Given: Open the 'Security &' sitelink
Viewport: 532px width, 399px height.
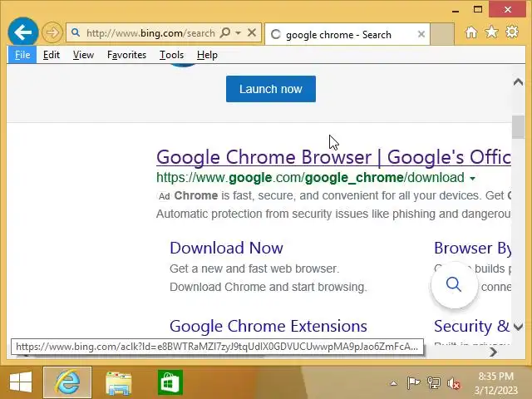Looking at the screenshot, I should click(471, 326).
